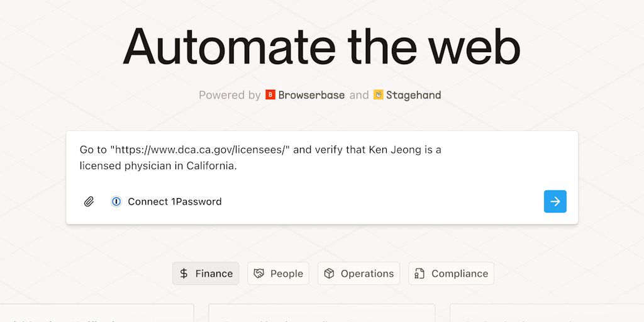Click the box icon on Operations
This screenshot has width=644, height=322.
coord(329,274)
